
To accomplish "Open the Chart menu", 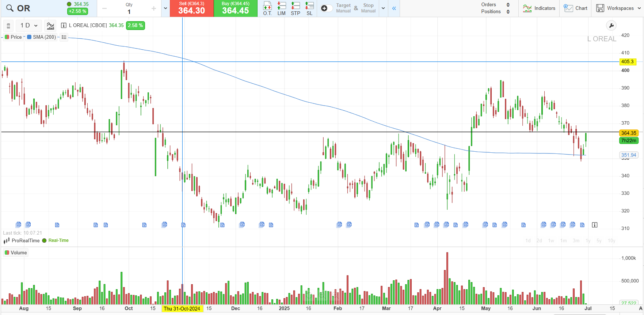I will click(575, 8).
